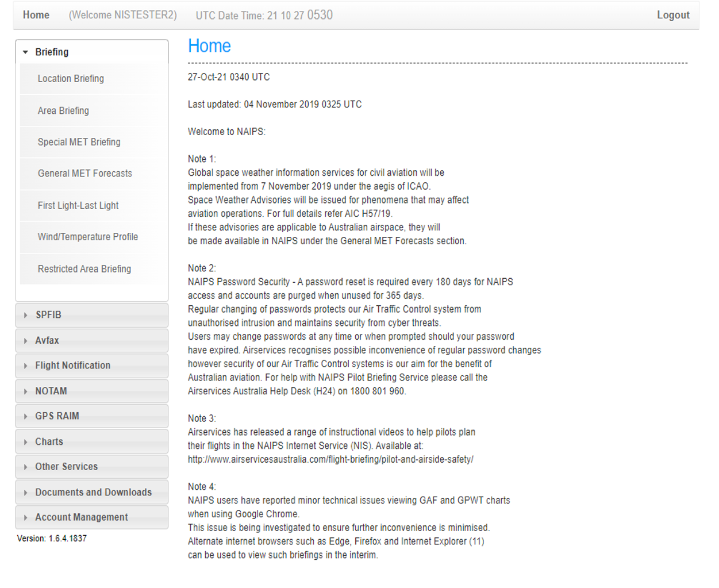Click the Logout link
The width and height of the screenshot is (719, 588).
pyautogui.click(x=673, y=15)
